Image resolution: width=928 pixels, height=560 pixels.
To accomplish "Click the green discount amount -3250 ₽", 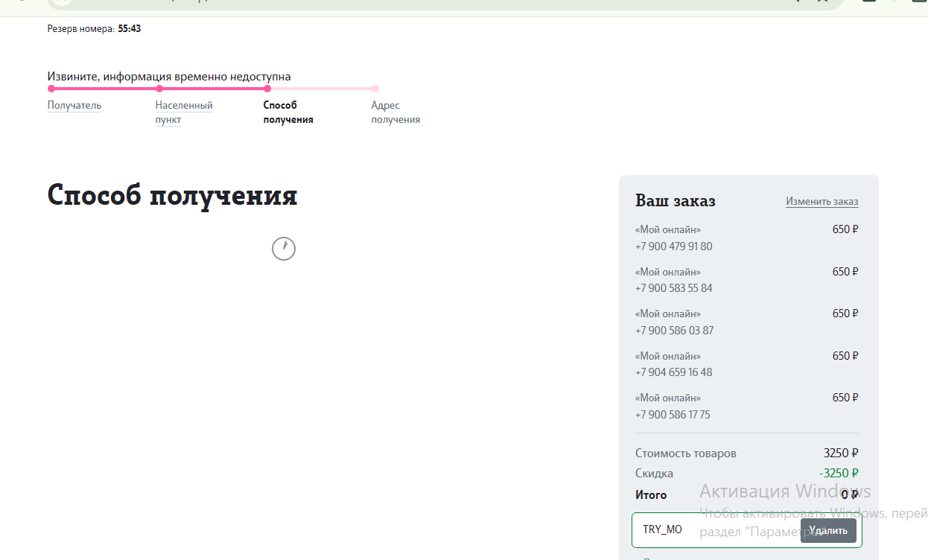I will coord(839,473).
